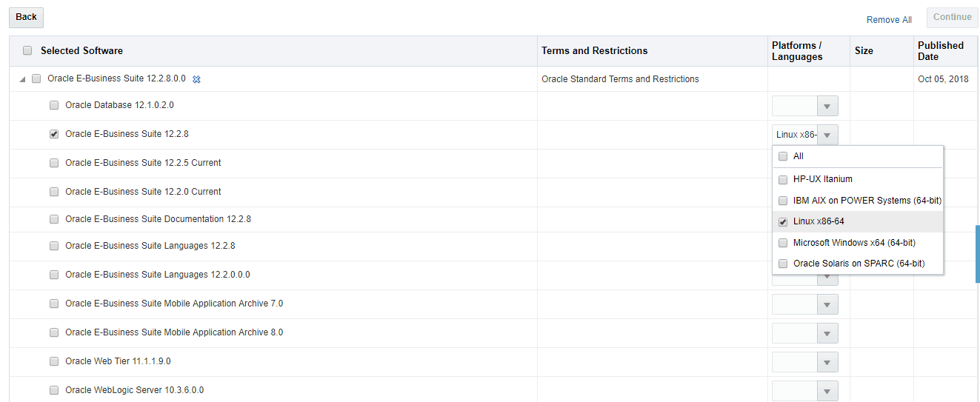This screenshot has height=402, width=980.
Task: Check Mobile Application Archive 7.0 checkbox
Action: [x=54, y=304]
